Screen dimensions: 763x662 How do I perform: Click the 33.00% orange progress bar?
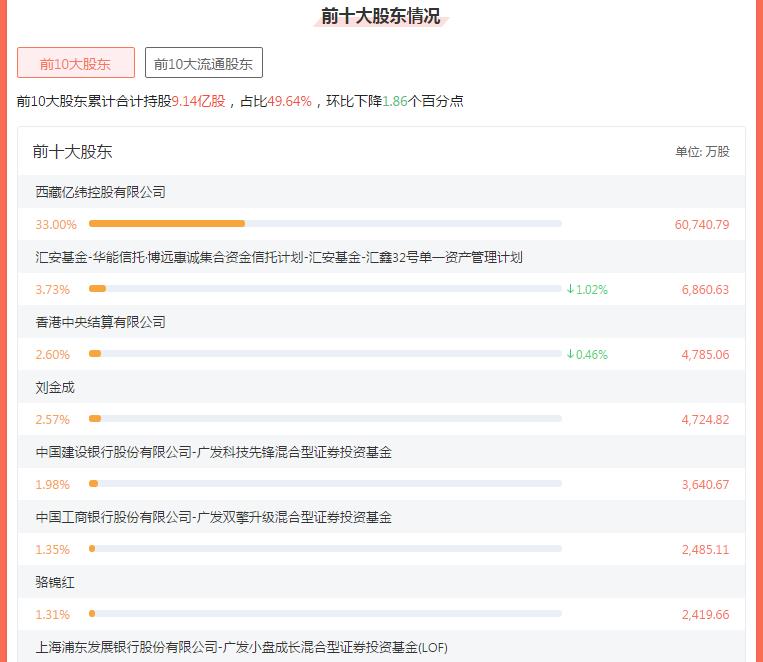(167, 224)
